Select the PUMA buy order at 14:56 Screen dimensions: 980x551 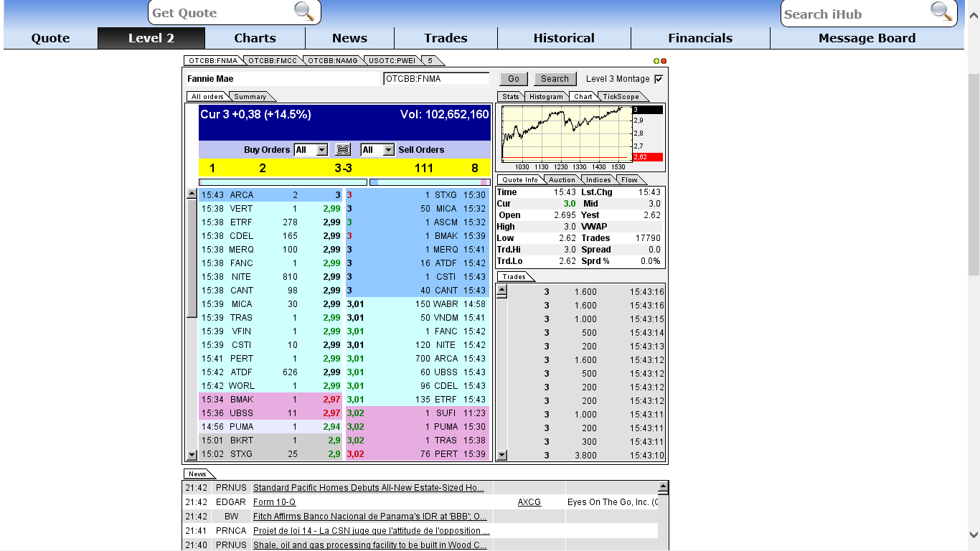(271, 427)
